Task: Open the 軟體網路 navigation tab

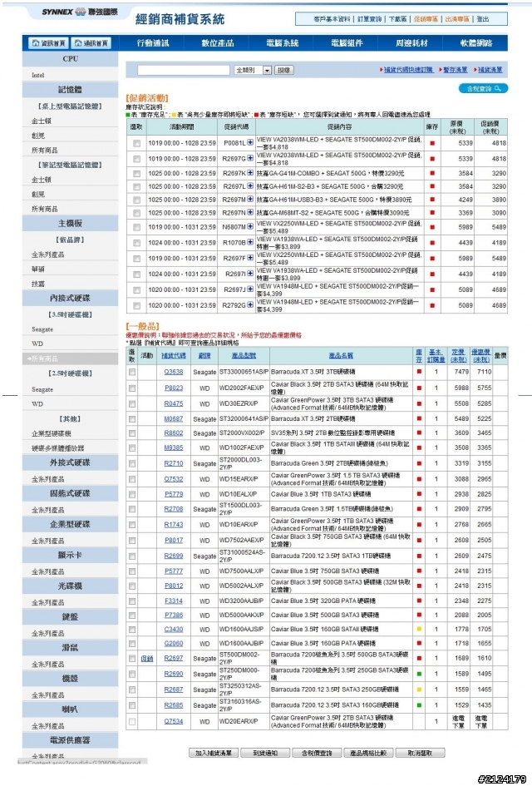Action: [x=476, y=43]
